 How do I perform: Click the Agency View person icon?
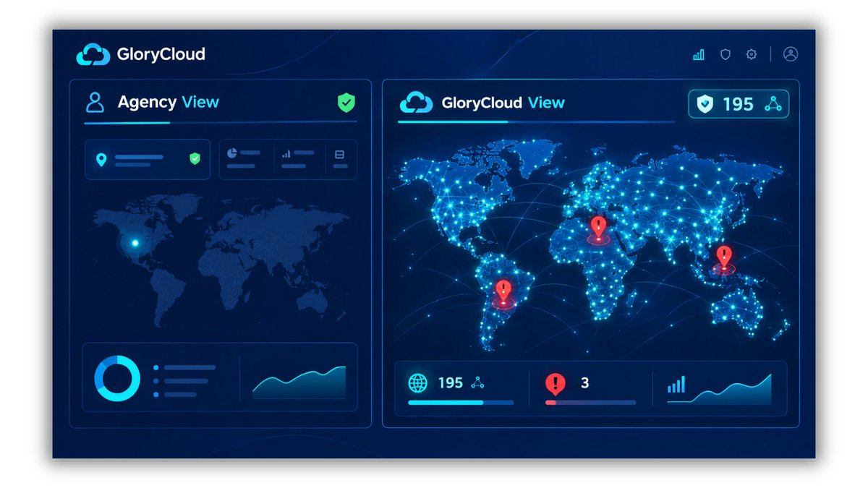click(95, 102)
